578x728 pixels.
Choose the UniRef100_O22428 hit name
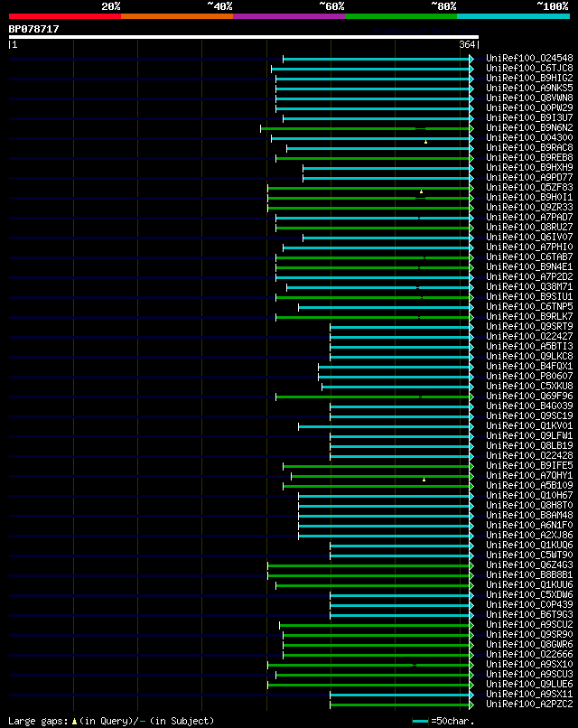(x=529, y=455)
